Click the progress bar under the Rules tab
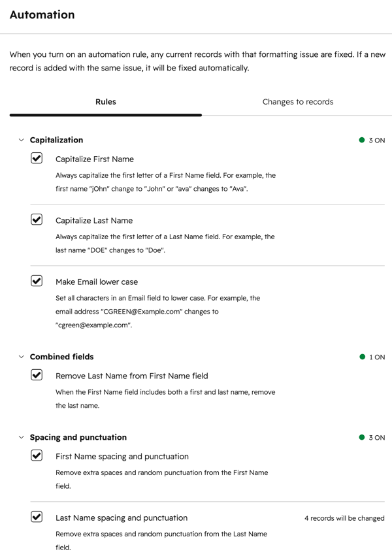Image resolution: width=392 pixels, height=558 pixels. point(105,114)
